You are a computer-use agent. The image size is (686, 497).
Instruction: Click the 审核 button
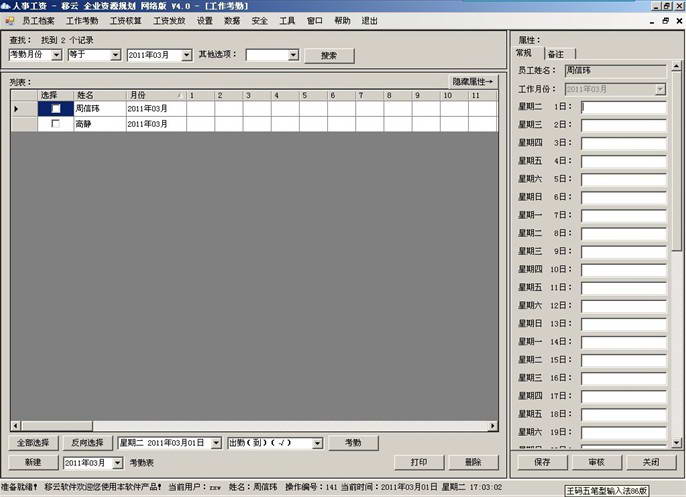[597, 462]
